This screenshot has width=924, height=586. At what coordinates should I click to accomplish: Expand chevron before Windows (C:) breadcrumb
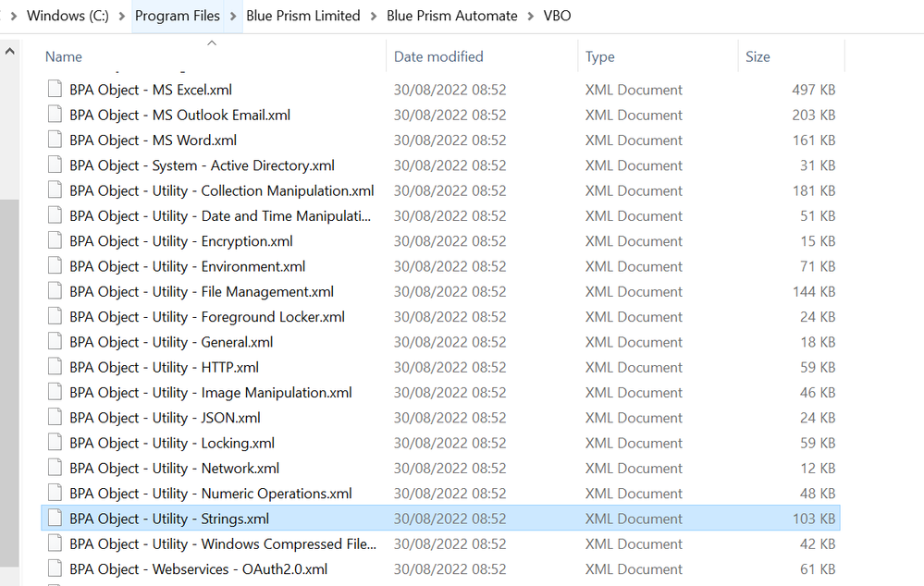click(x=14, y=16)
